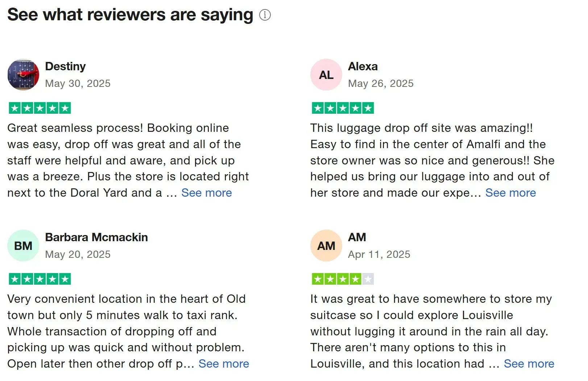Image resolution: width=588 pixels, height=381 pixels.
Task: Click the Apr 11, 2025 review date
Action: point(379,254)
